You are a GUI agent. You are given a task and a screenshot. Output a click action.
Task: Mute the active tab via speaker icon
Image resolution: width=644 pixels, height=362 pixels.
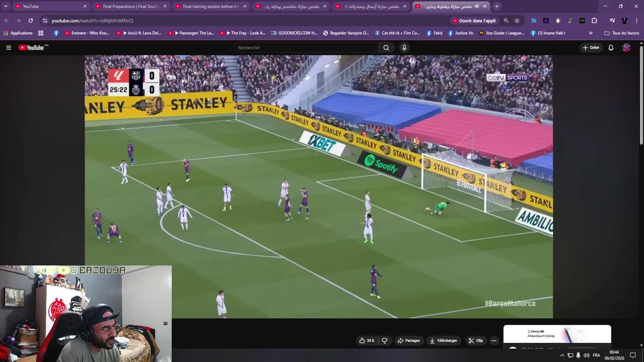[476, 7]
